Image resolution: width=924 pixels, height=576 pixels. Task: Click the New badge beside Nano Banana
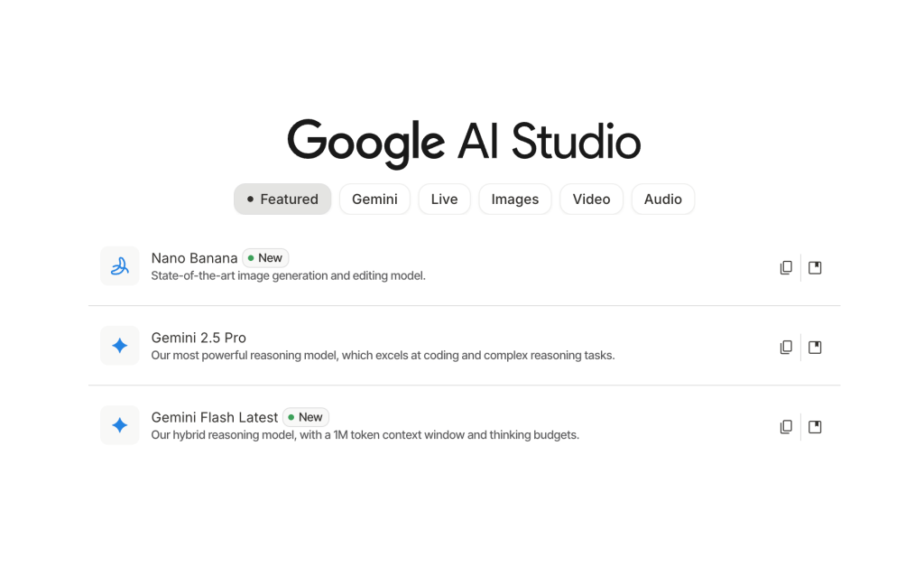click(265, 258)
